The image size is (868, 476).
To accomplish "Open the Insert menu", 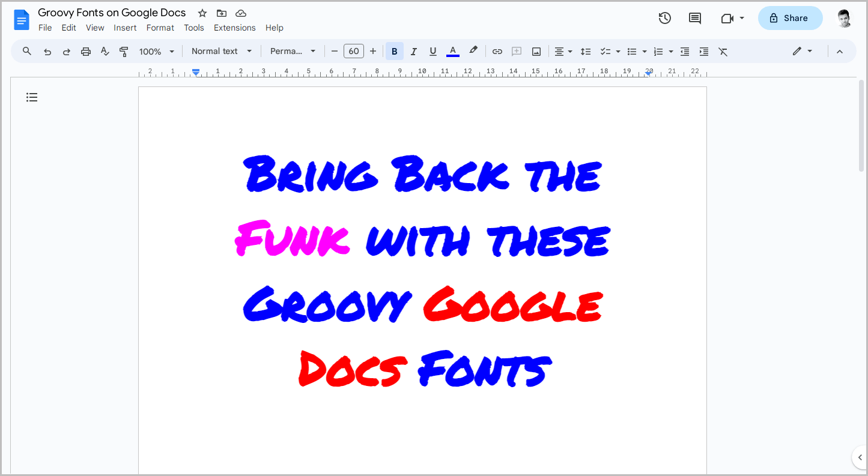I will [x=125, y=28].
